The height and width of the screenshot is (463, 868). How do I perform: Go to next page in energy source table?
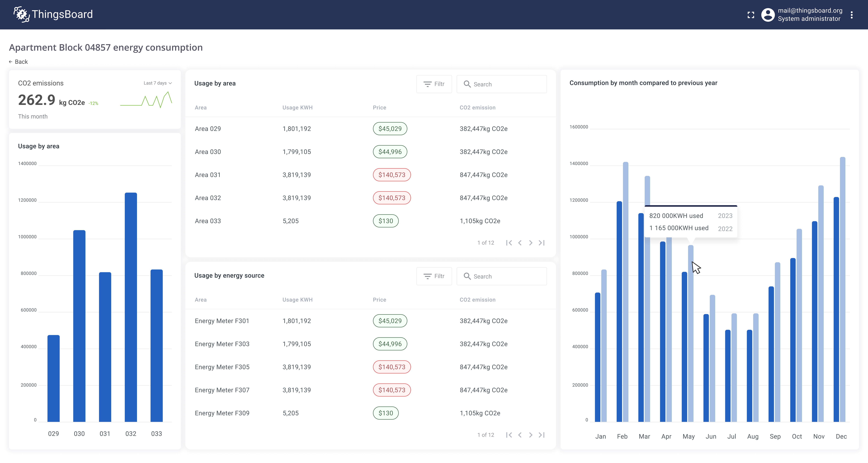(531, 435)
